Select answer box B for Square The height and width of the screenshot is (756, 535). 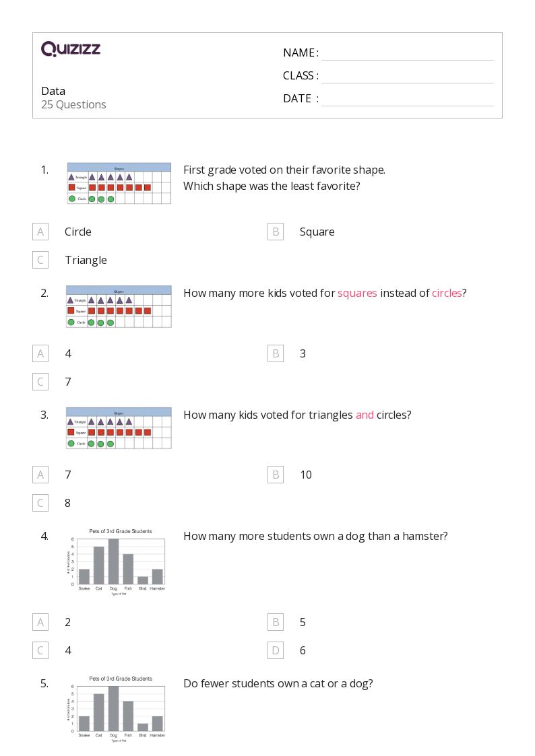[x=276, y=232]
